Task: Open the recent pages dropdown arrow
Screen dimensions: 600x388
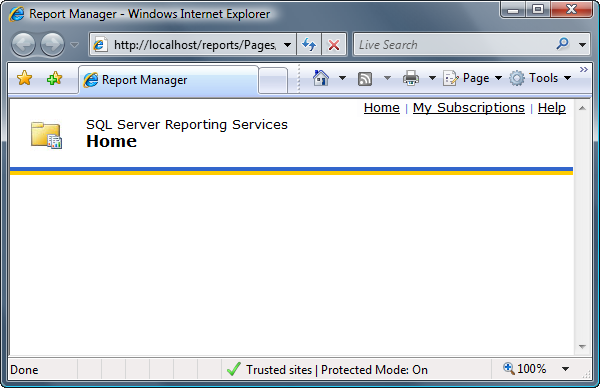Action: pos(75,45)
